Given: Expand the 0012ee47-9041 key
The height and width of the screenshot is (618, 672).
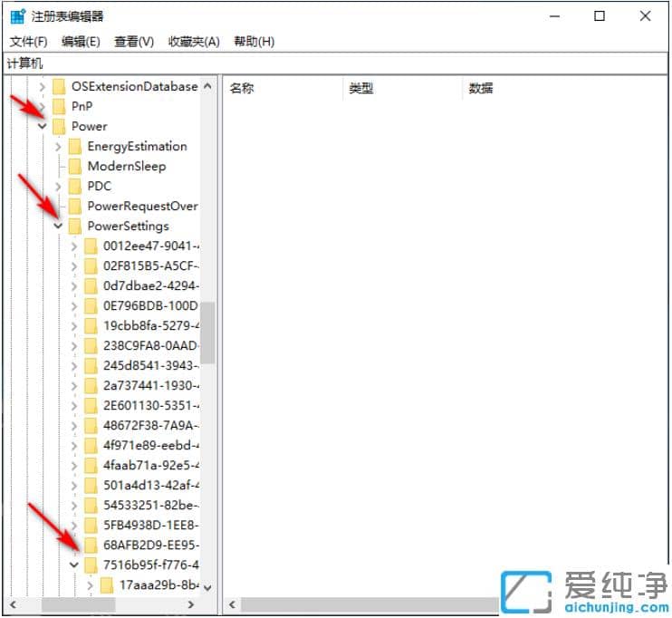Looking at the screenshot, I should point(73,246).
